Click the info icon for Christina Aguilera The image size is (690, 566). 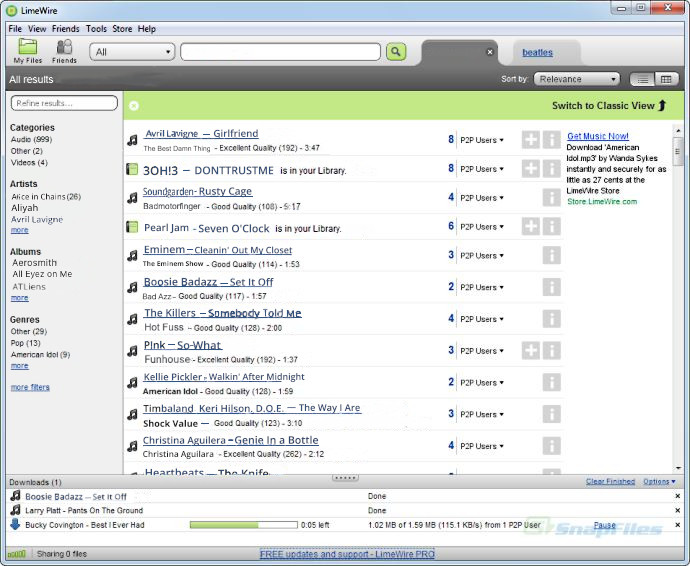coord(551,445)
